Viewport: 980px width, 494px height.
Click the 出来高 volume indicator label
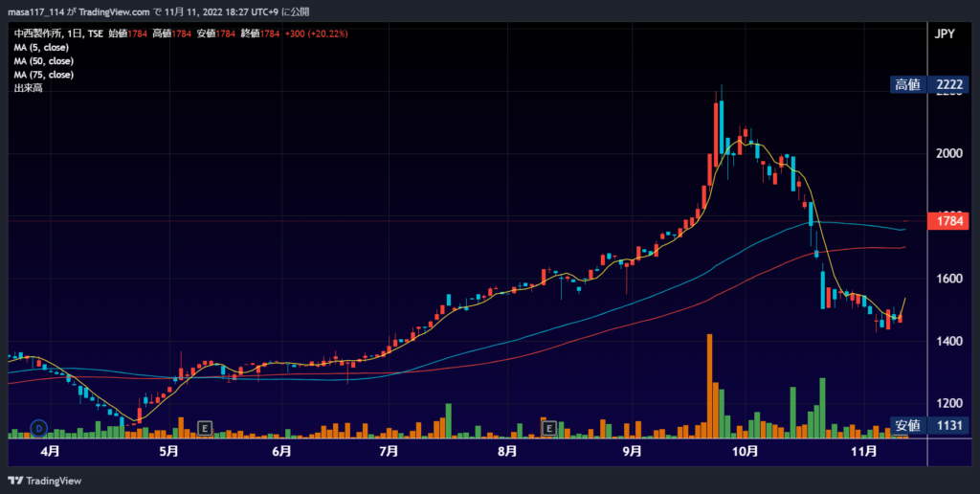click(28, 88)
